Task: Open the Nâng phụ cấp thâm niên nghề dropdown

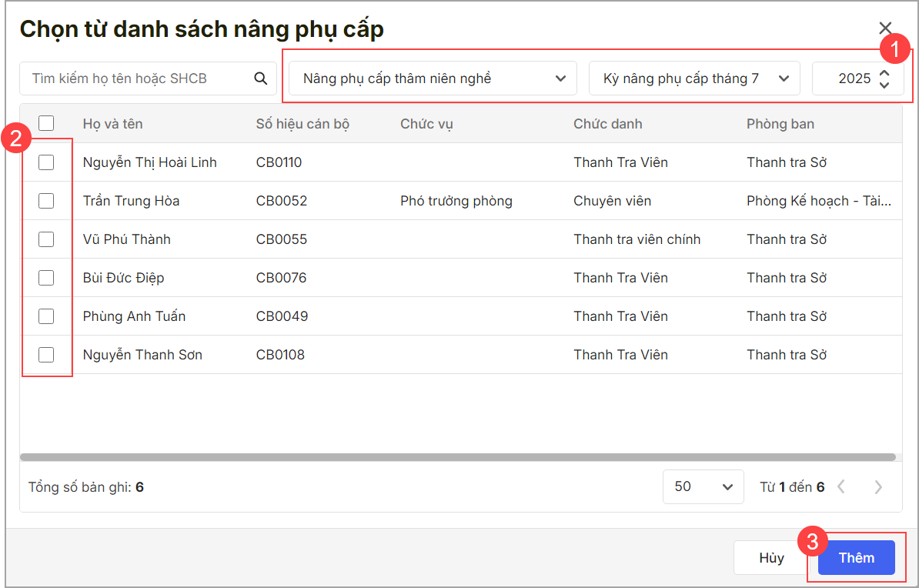Action: click(433, 79)
